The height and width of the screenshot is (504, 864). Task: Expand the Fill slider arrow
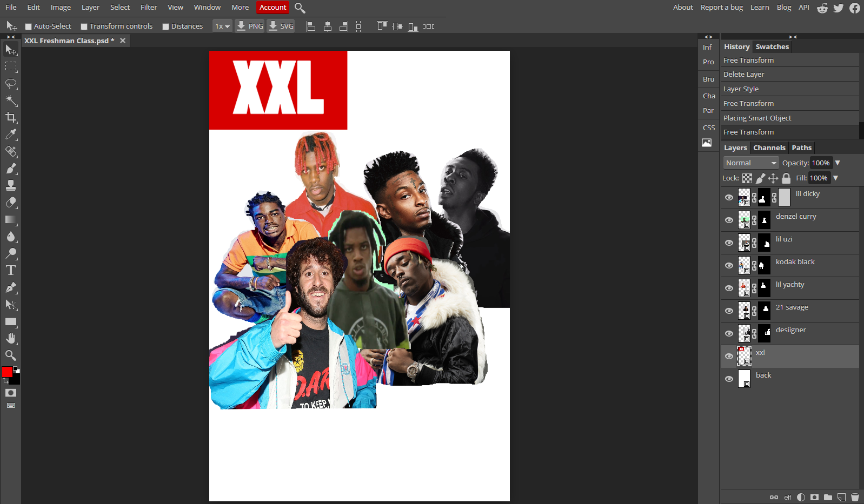click(835, 178)
